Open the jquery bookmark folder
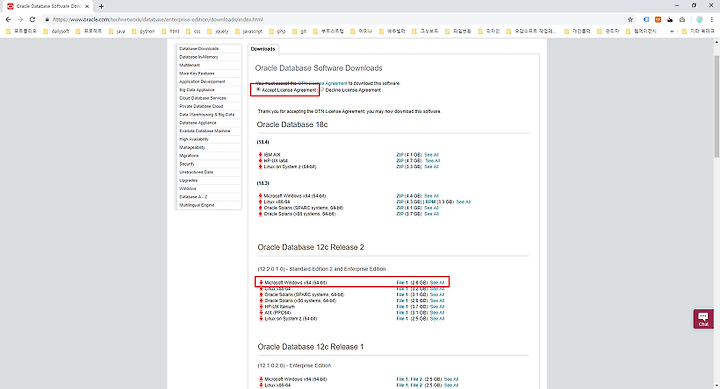Image resolution: width=720 pixels, height=389 pixels. [218, 31]
